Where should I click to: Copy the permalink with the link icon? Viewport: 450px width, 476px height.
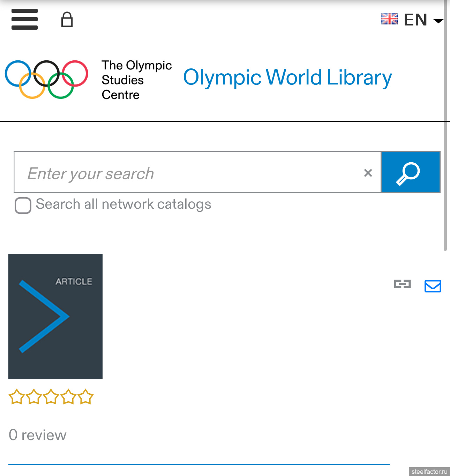[x=402, y=284]
